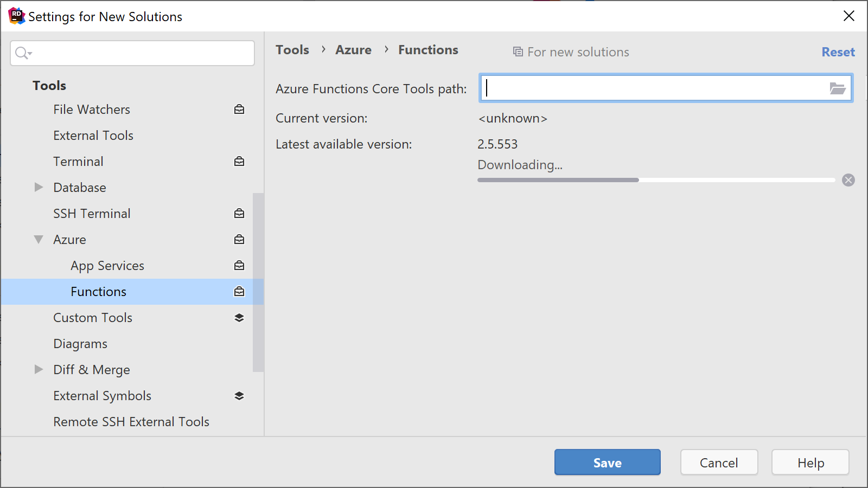
Task: Click the solution-layer icon beside SSH Terminal
Action: pyautogui.click(x=239, y=214)
